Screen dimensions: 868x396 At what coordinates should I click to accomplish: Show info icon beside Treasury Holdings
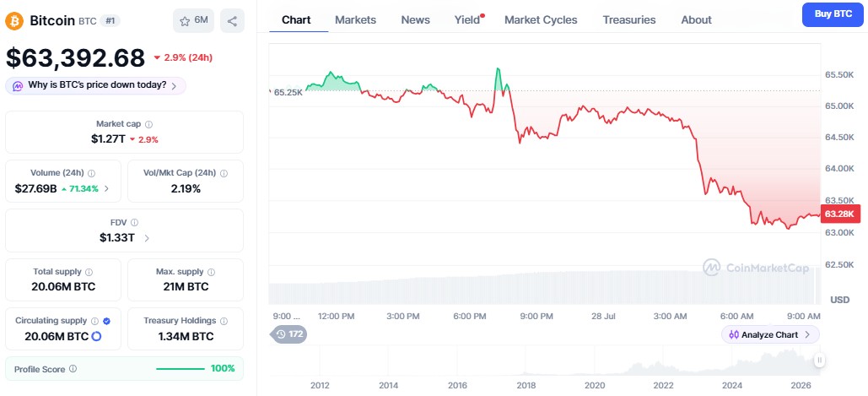pyautogui.click(x=224, y=321)
